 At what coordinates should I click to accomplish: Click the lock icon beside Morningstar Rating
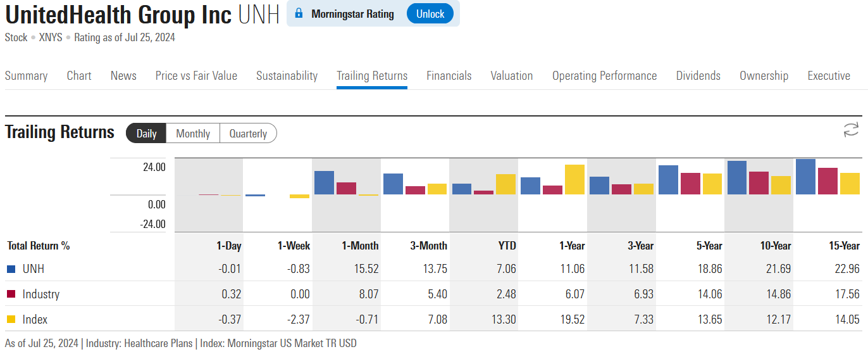pyautogui.click(x=299, y=13)
